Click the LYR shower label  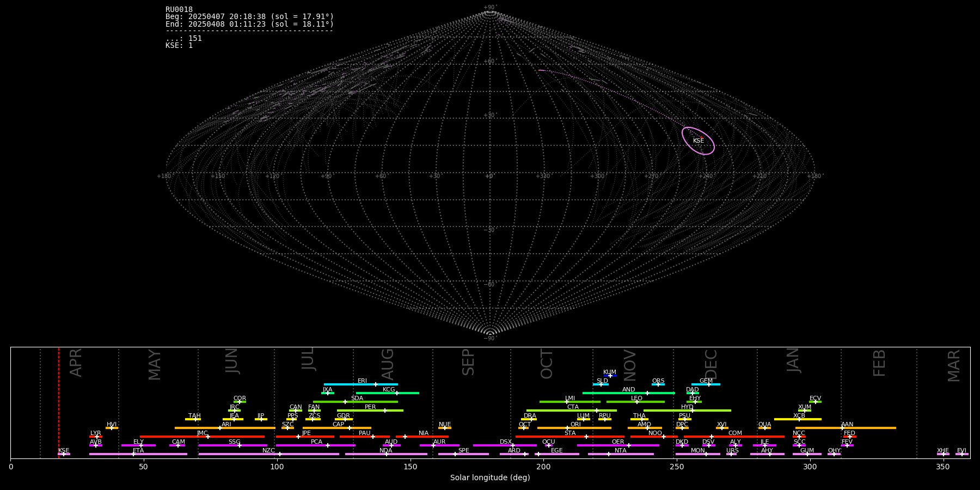[96, 433]
